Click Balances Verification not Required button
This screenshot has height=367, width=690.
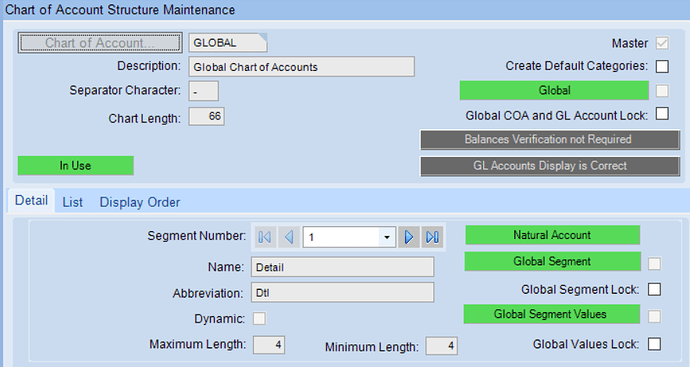(550, 140)
